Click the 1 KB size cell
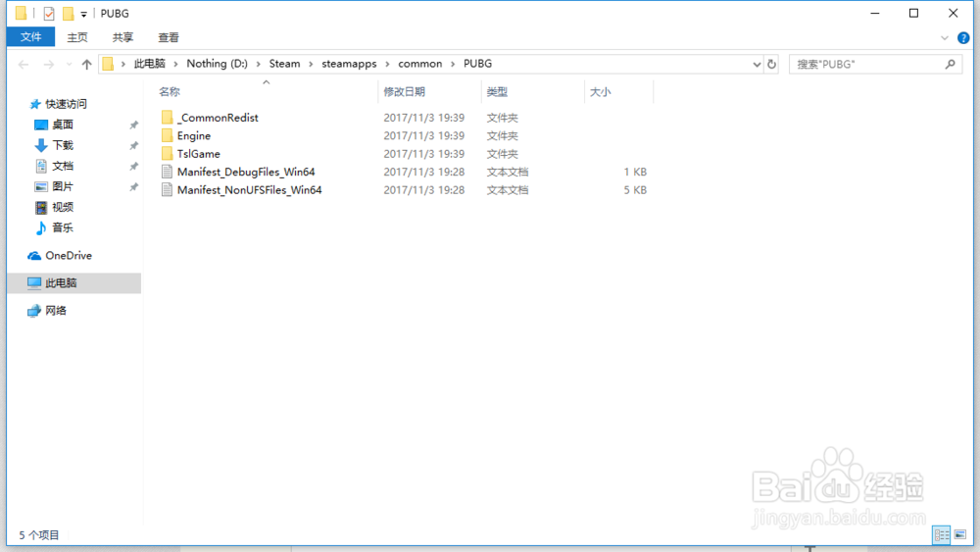 [635, 172]
